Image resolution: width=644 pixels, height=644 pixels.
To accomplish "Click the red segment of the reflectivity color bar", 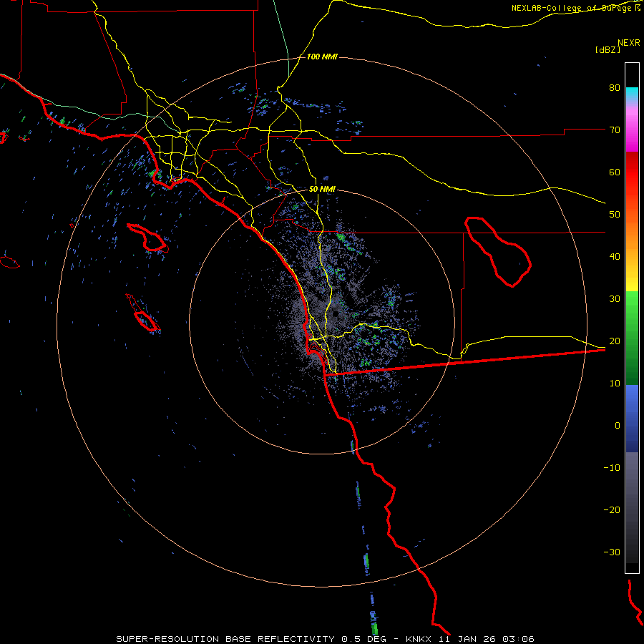I will coord(632,172).
